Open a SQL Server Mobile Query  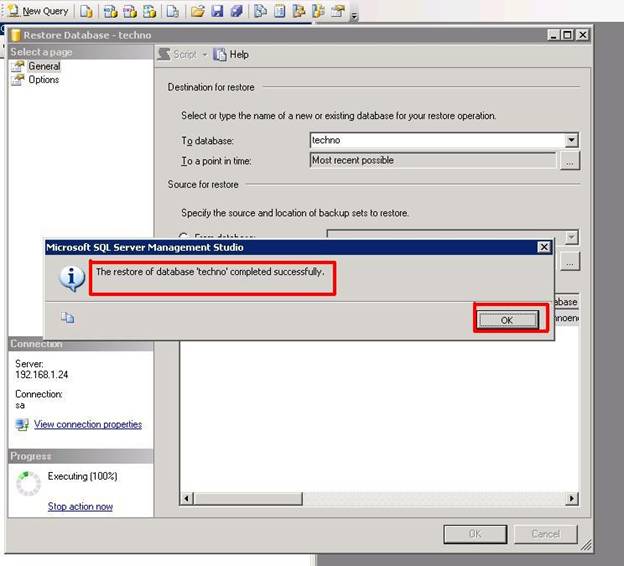(173, 11)
